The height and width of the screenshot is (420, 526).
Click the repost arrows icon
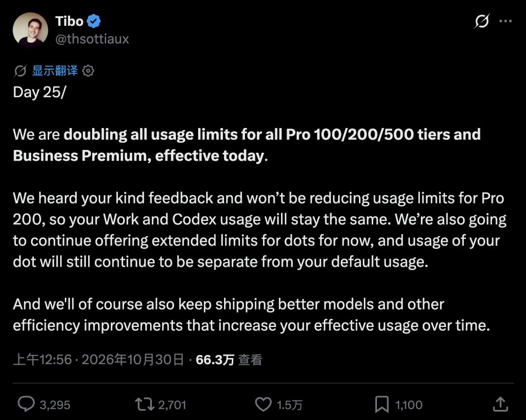tap(145, 404)
